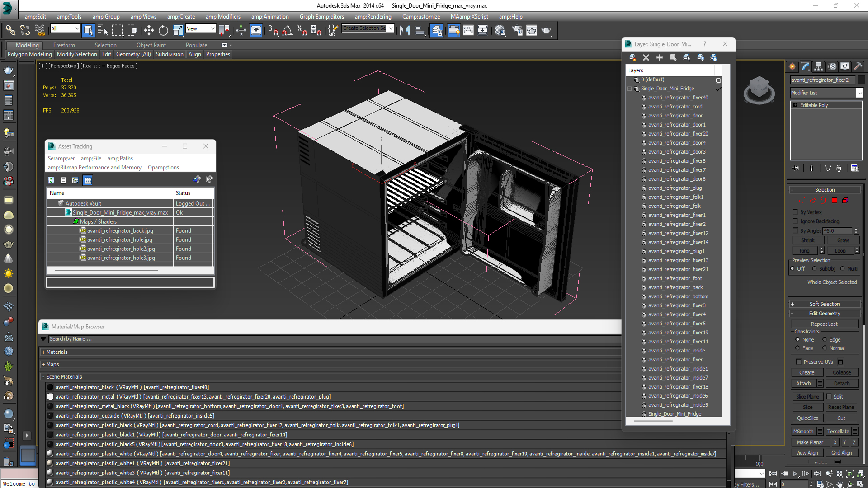Toggle Percent Snap icon
Image resolution: width=868 pixels, height=488 pixels.
(302, 30)
